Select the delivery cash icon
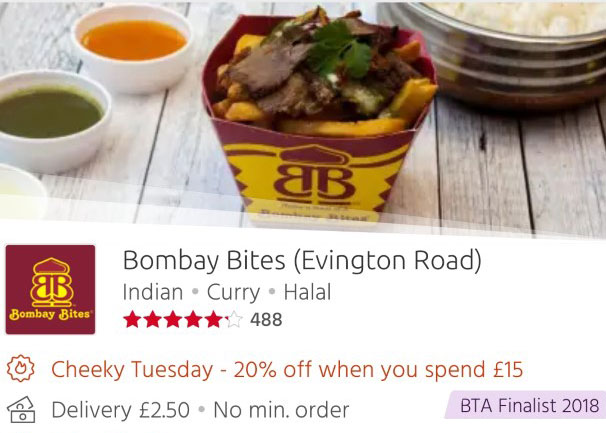The width and height of the screenshot is (606, 433). (x=21, y=410)
